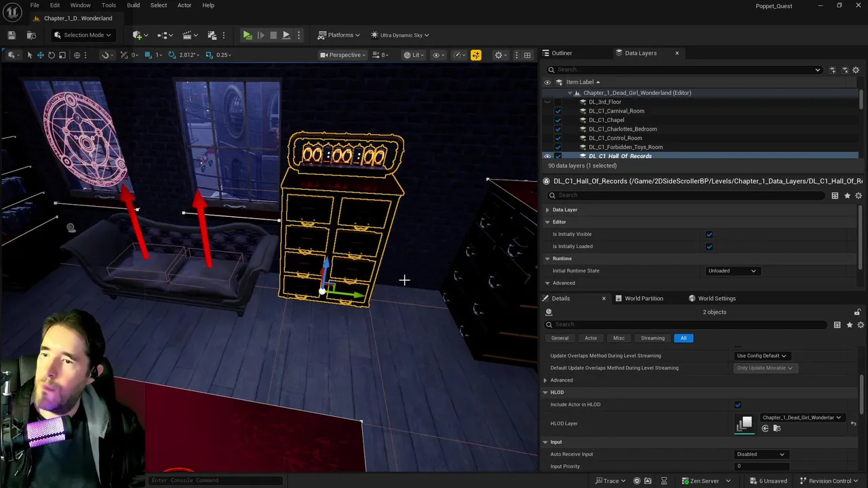Uncheck Is Initially Visible checkbox
868x488 pixels.
pyautogui.click(x=709, y=235)
